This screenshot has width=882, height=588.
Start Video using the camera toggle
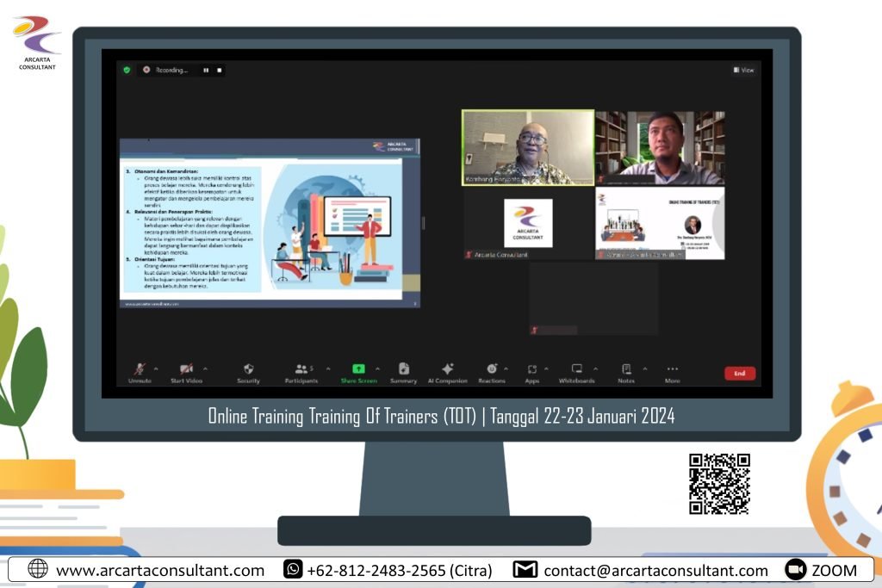pyautogui.click(x=186, y=369)
